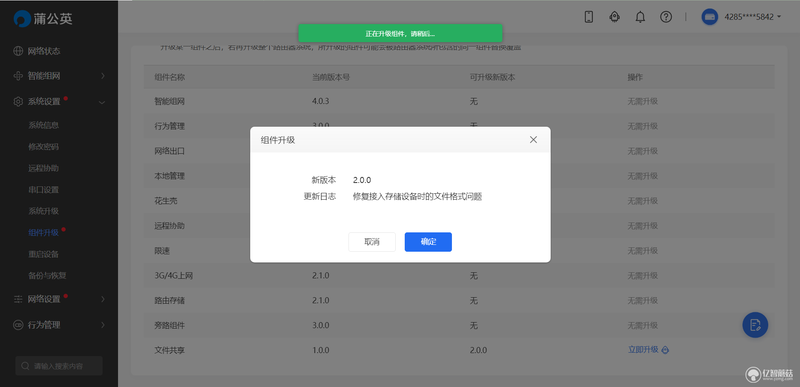Collapse 系统设置 sidebar menu chevron

point(102,102)
